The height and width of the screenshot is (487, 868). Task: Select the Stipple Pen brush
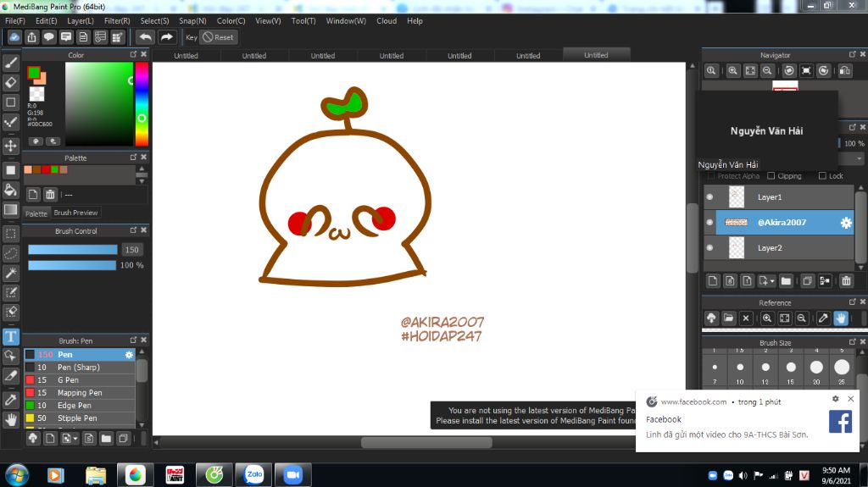coord(80,418)
